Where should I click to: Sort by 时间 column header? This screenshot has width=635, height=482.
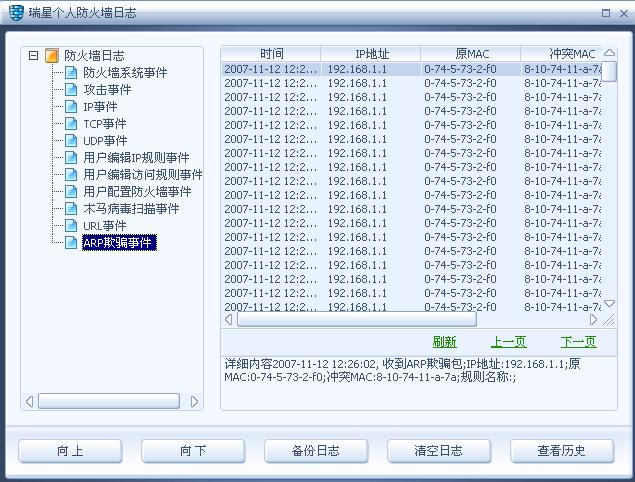[271, 53]
